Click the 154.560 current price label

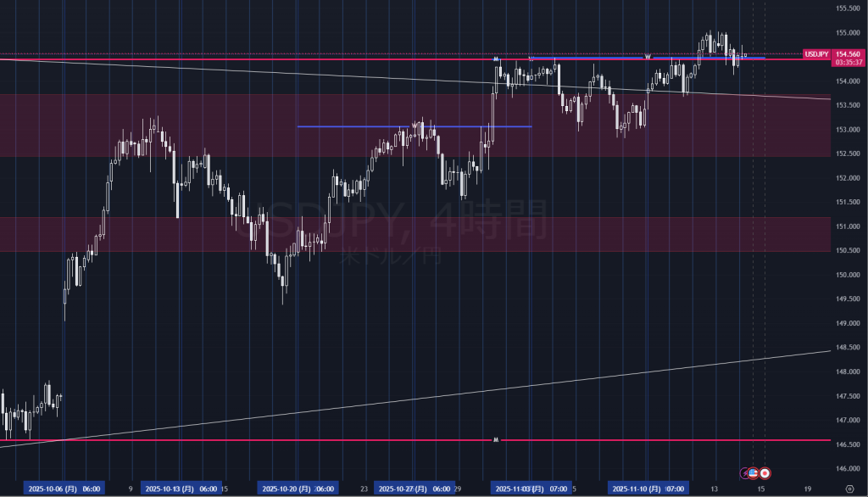click(849, 53)
